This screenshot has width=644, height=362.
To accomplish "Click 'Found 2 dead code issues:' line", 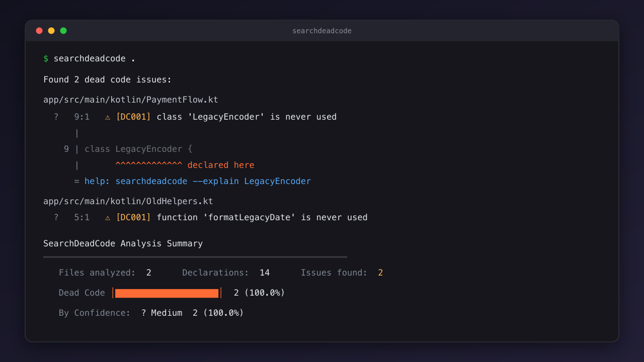I will point(108,79).
